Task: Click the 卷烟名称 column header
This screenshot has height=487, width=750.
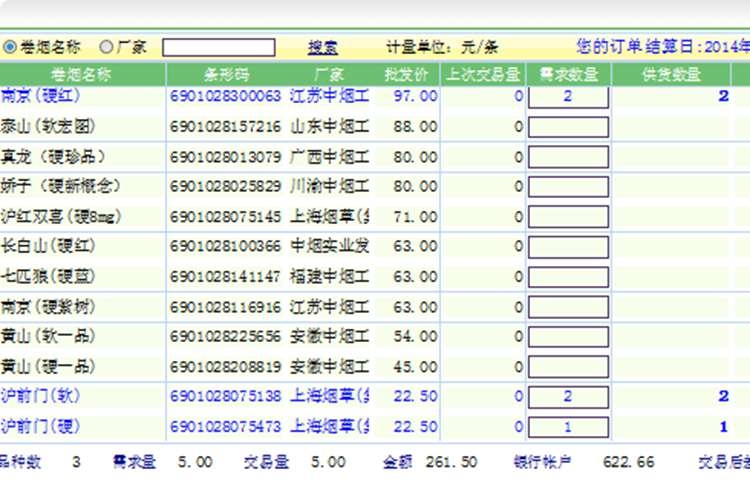Action: [x=81, y=74]
